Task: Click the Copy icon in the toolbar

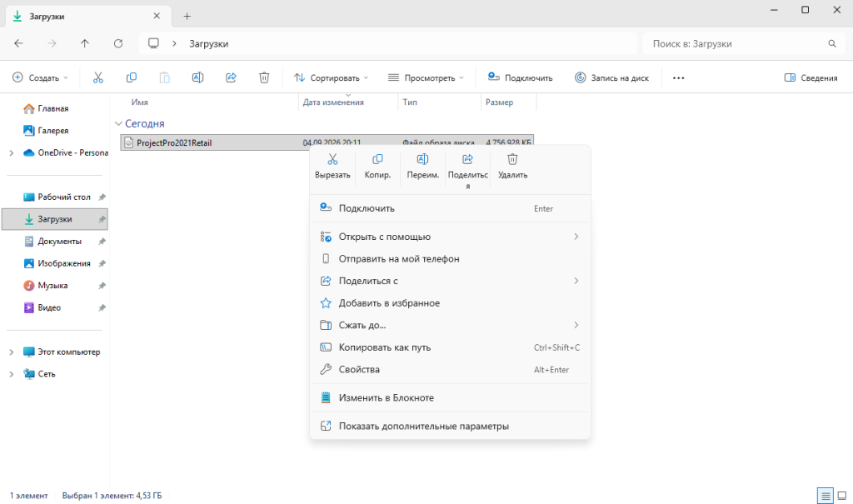Action: [131, 77]
